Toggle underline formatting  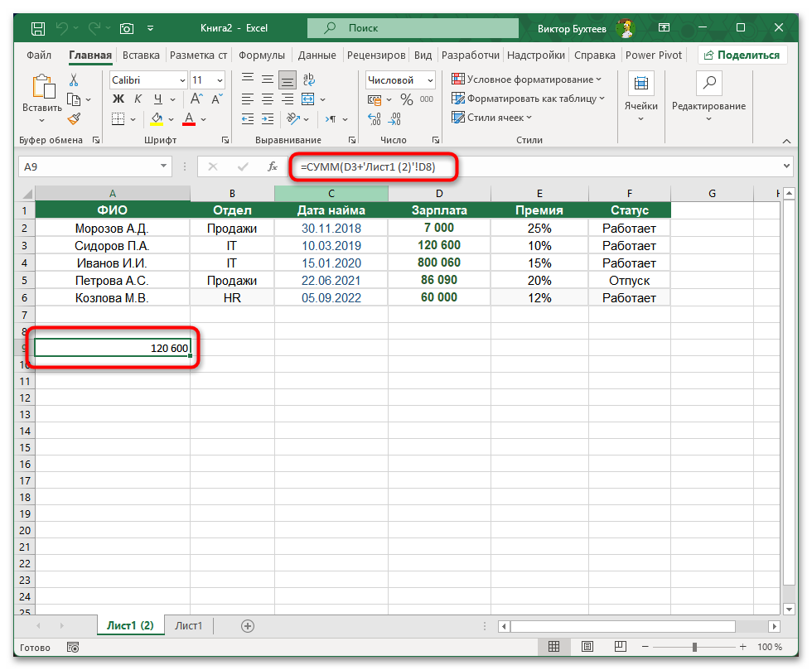(157, 98)
